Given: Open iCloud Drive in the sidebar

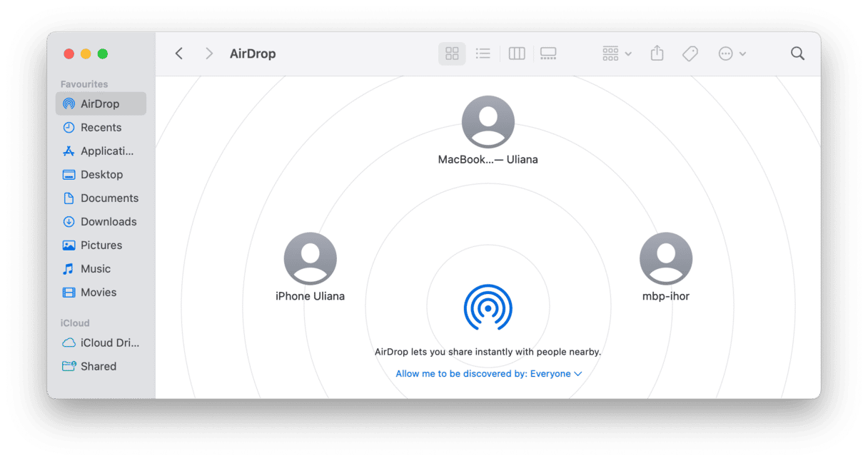Looking at the screenshot, I should click(x=101, y=343).
